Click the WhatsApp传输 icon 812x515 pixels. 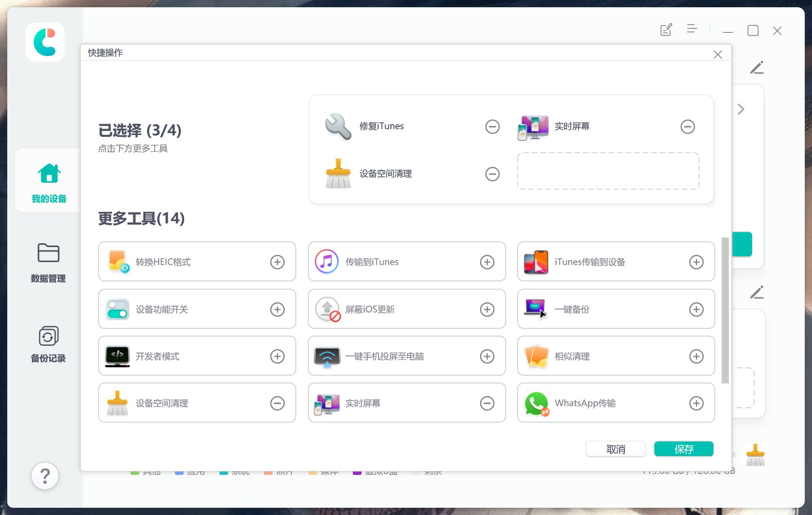[x=537, y=404]
